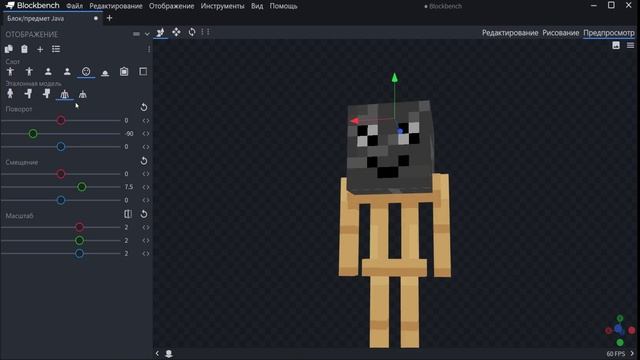Click the 60 FPS indicator

click(x=616, y=354)
